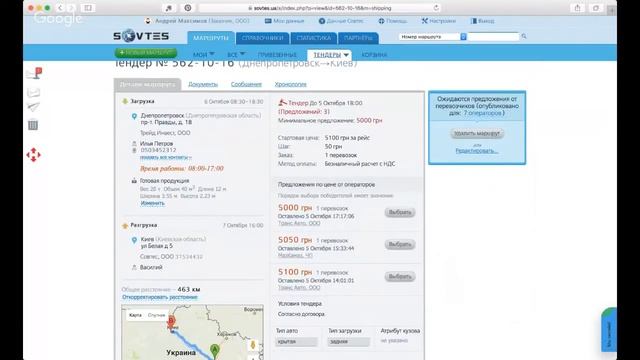Choose the 5100 грн offer with Выбрать

coord(400,276)
